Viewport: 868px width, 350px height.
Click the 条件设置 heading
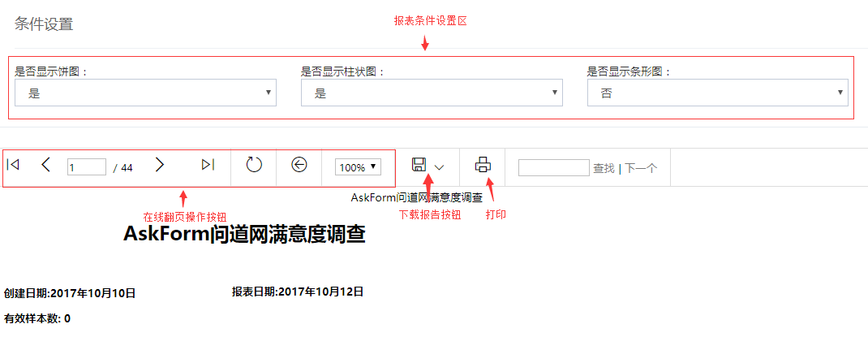click(44, 24)
